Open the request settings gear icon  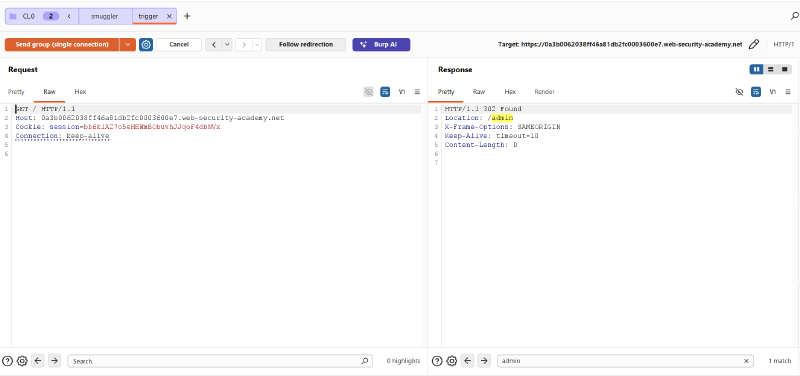[146, 45]
